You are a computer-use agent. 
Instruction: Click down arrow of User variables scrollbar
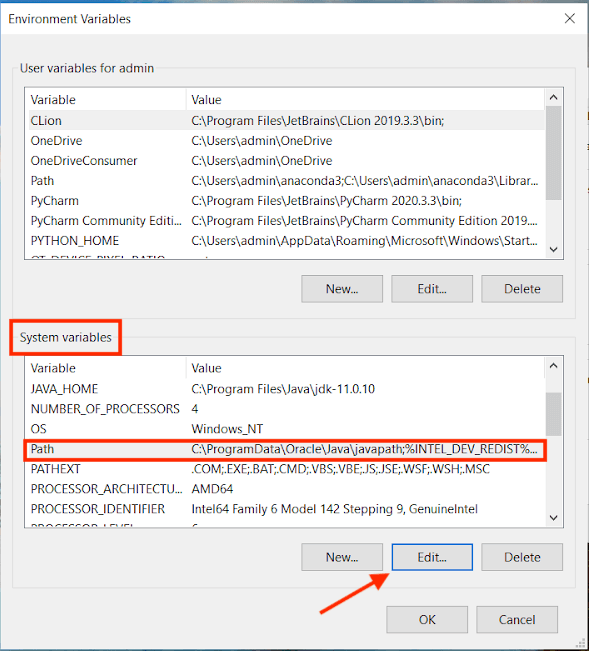pos(553,249)
